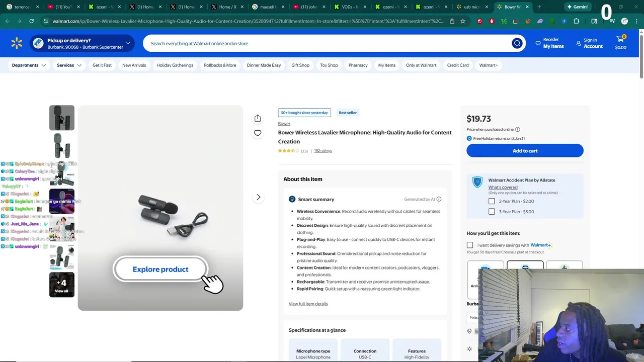Switch to the VODs browser tab
Image resolution: width=644 pixels, height=362 pixels.
350,7
